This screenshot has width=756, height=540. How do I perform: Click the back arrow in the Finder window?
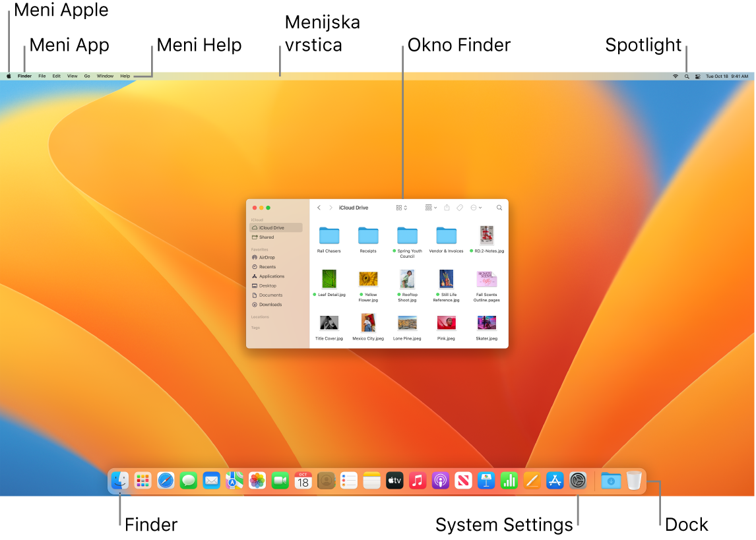[x=319, y=208]
